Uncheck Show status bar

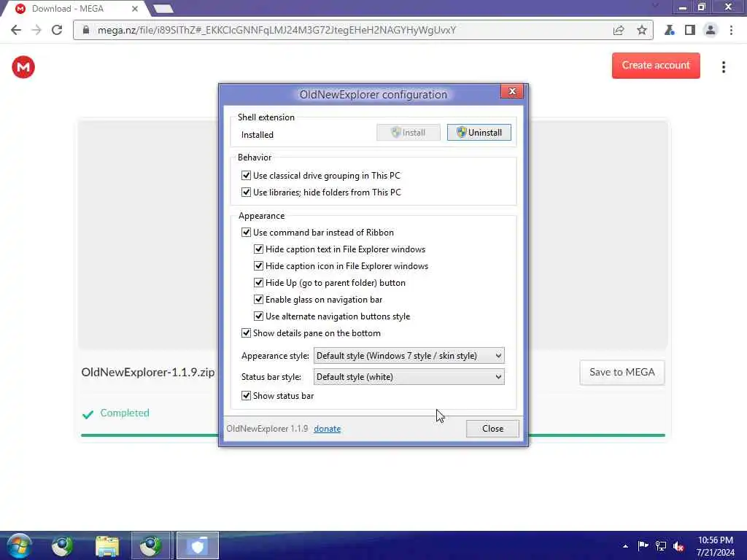point(246,396)
